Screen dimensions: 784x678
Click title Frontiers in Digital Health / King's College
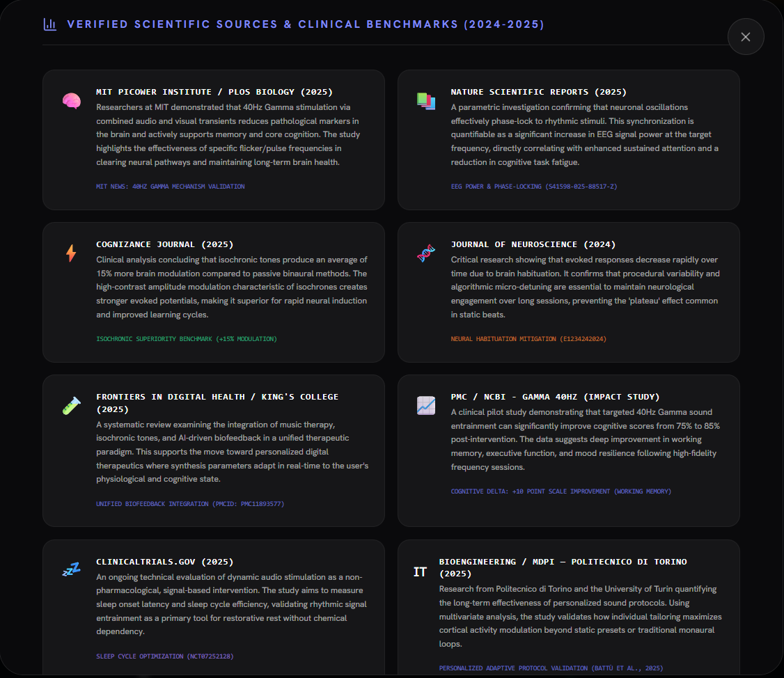tap(217, 403)
